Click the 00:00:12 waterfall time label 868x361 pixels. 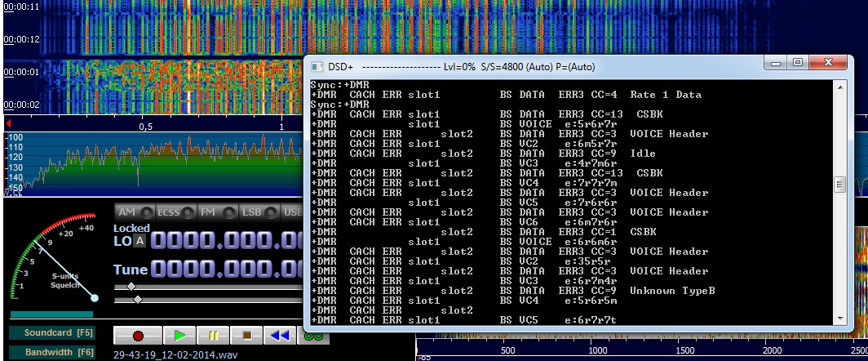pyautogui.click(x=21, y=40)
